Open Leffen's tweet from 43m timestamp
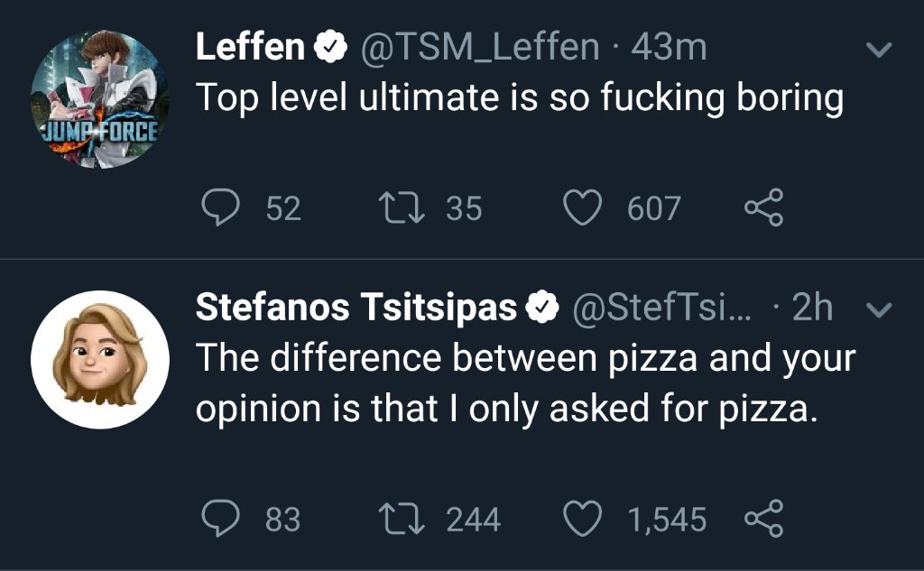The image size is (924, 571). [x=669, y=48]
